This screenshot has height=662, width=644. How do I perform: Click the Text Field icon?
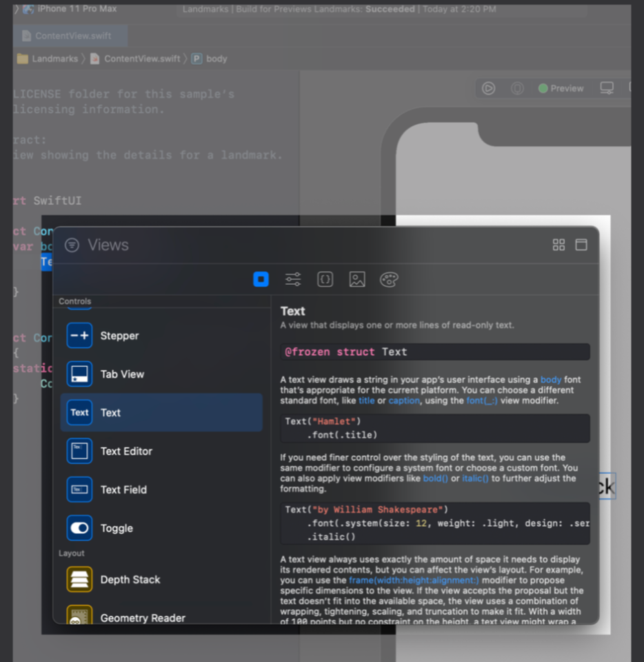click(x=79, y=490)
